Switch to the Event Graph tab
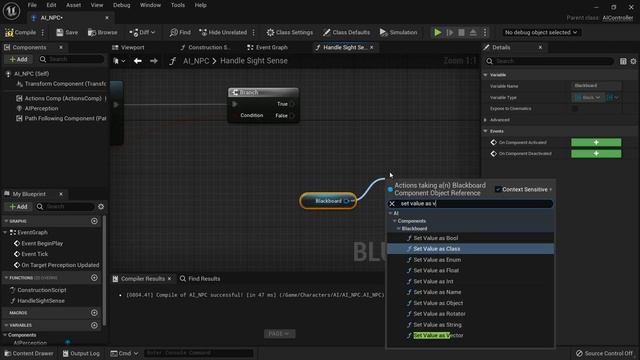Screen dimensions: 640x360 click(x=267, y=47)
